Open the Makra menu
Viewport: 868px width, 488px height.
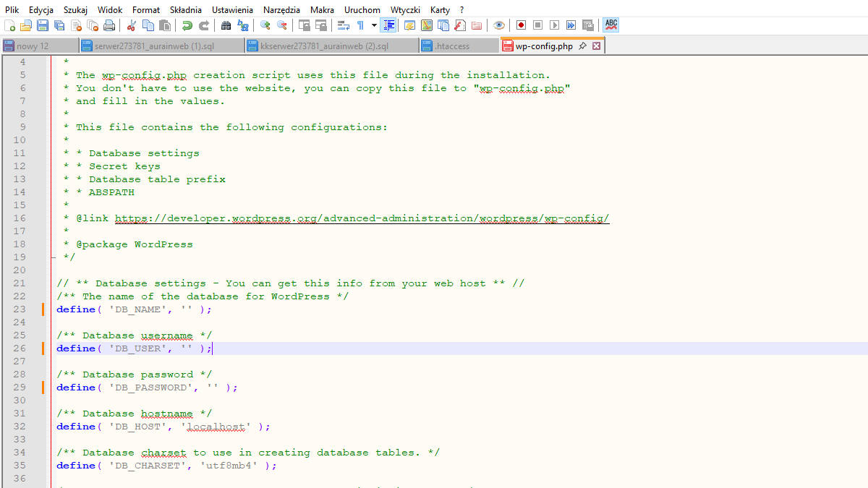(322, 10)
